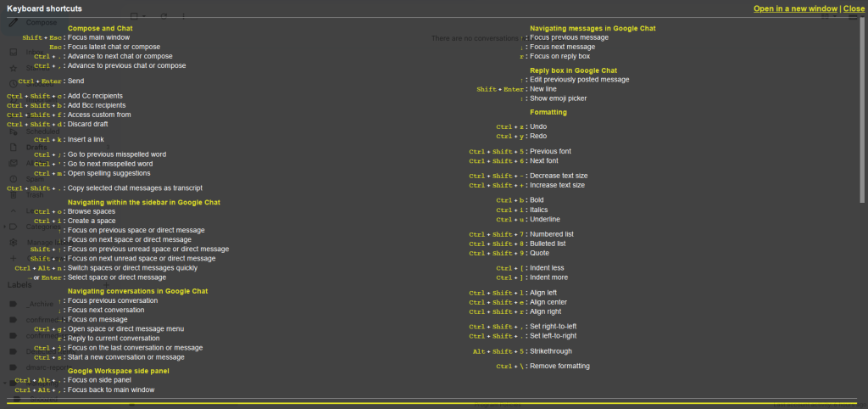Click 'Edit previously posted message' text
The width and height of the screenshot is (868, 409).
(580, 80)
